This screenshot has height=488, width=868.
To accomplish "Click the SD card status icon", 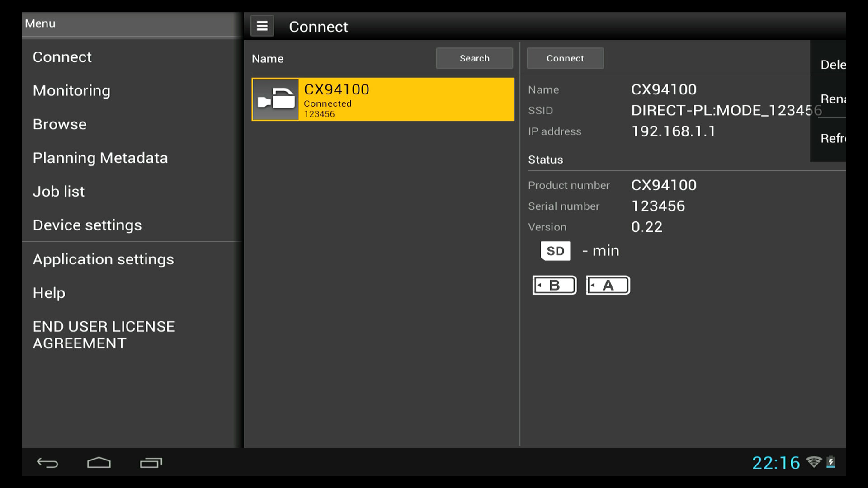I will tap(555, 251).
